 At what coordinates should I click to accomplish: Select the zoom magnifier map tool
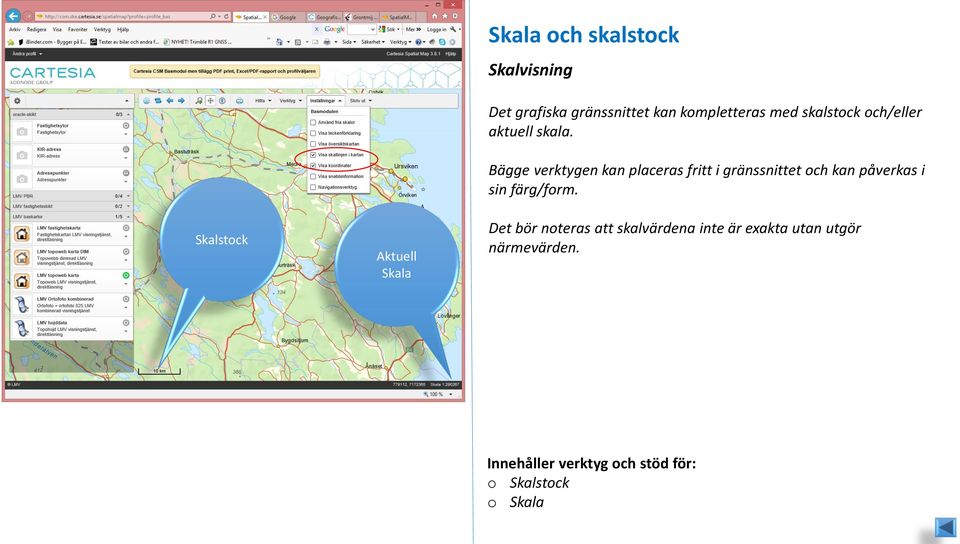point(199,100)
